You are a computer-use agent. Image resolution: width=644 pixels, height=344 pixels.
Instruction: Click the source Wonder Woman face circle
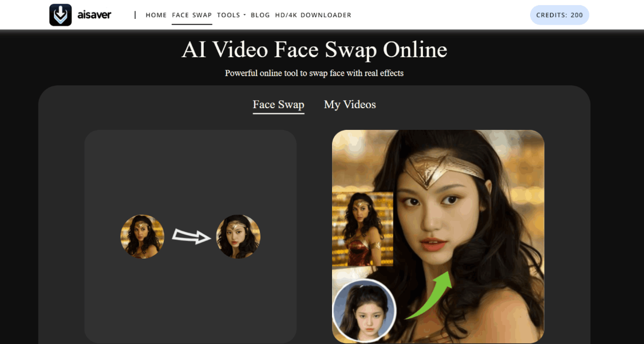point(142,236)
